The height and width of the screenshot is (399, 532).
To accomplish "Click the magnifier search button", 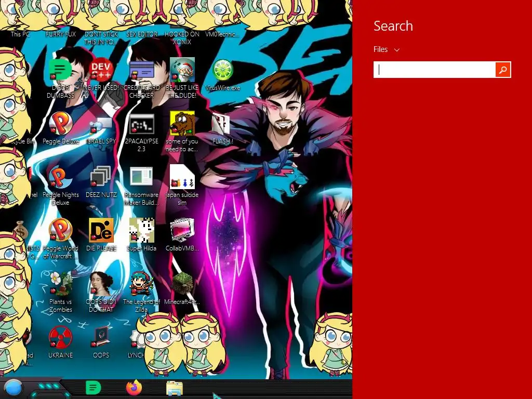I will [503, 70].
